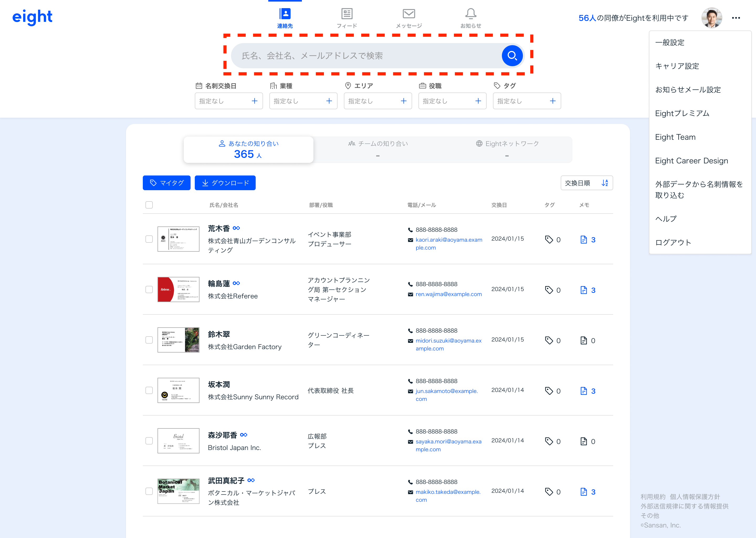This screenshot has width=756, height=538.
Task: Click the マイタグ button
Action: [x=166, y=183]
